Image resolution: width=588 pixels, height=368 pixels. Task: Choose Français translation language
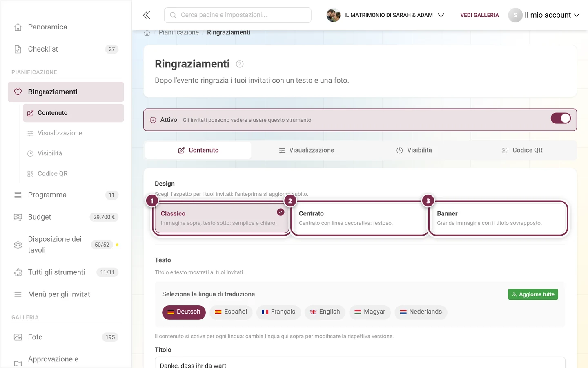pos(278,312)
